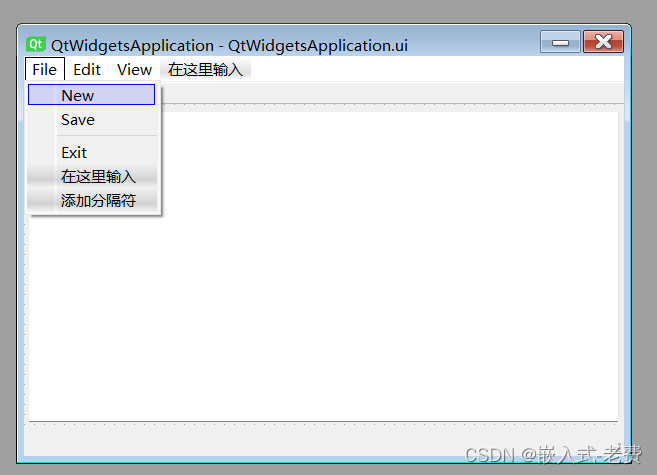Choose Exit from the File menu
This screenshot has height=475, width=657.
91,152
